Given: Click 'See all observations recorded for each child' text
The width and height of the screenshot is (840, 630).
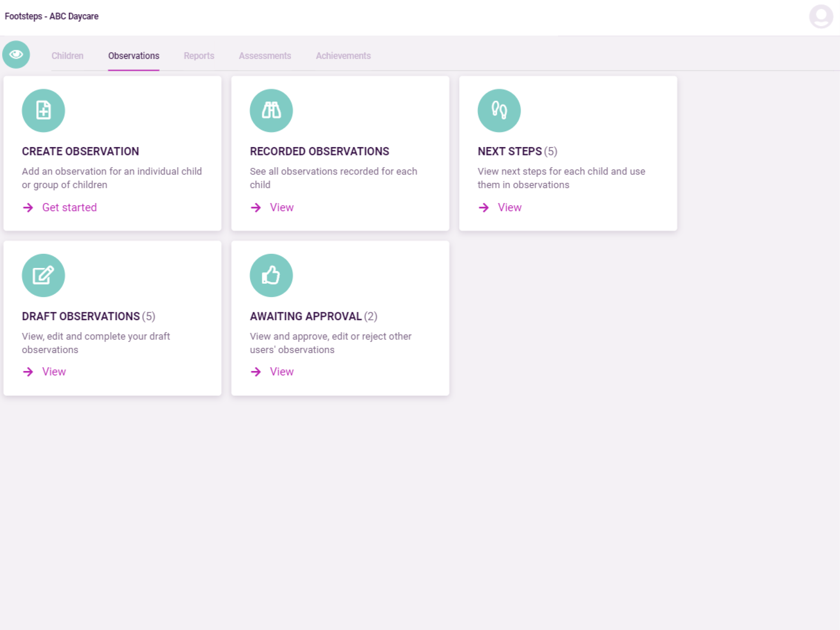Looking at the screenshot, I should tap(333, 178).
